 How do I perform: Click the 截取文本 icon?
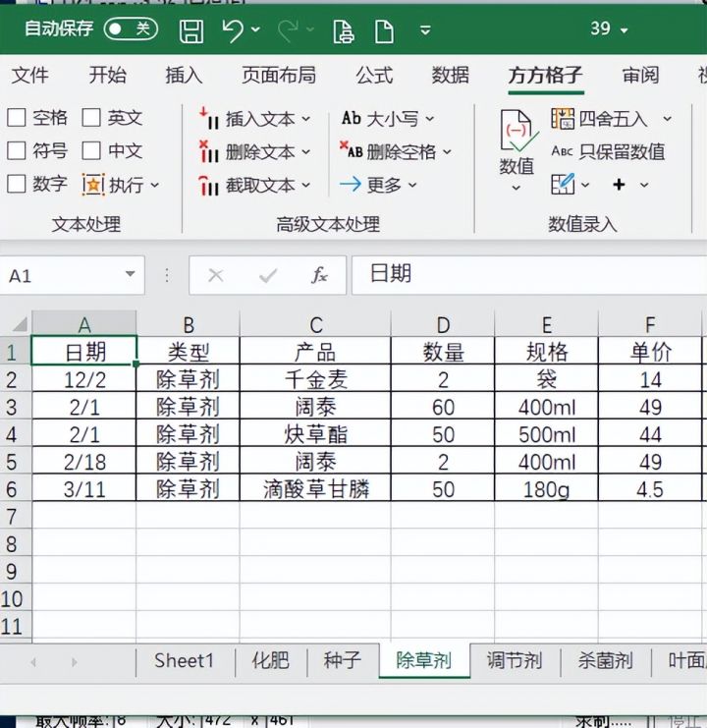click(209, 186)
